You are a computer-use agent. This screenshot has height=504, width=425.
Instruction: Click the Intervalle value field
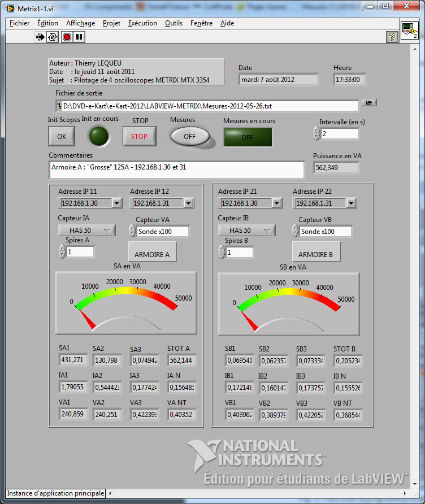tap(340, 134)
